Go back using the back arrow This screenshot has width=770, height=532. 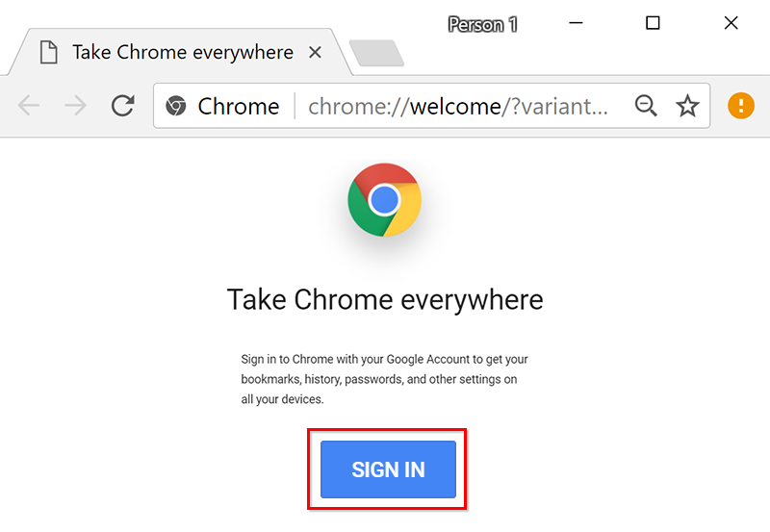[x=29, y=106]
